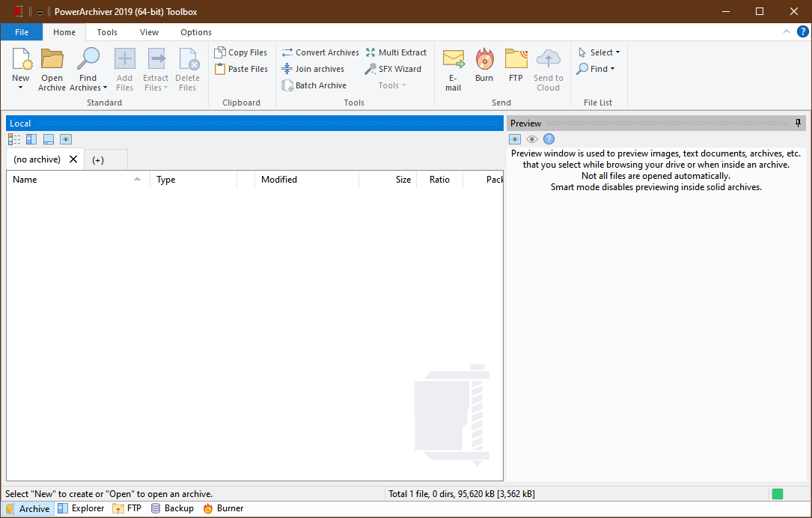Switch to the View ribbon tab
Image resolution: width=812 pixels, height=518 pixels.
(x=149, y=32)
